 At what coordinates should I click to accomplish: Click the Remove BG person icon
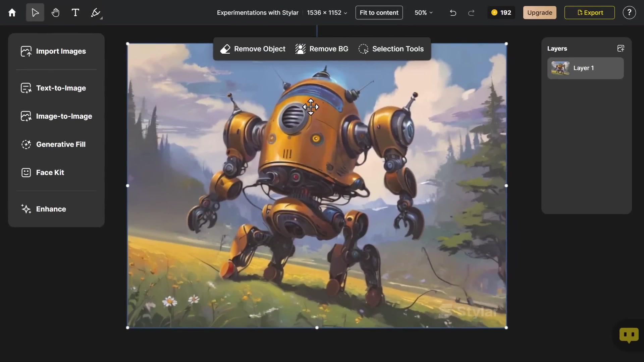coord(300,49)
